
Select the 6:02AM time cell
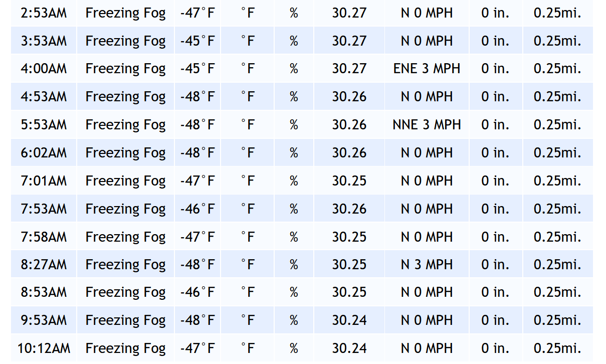[x=44, y=152]
